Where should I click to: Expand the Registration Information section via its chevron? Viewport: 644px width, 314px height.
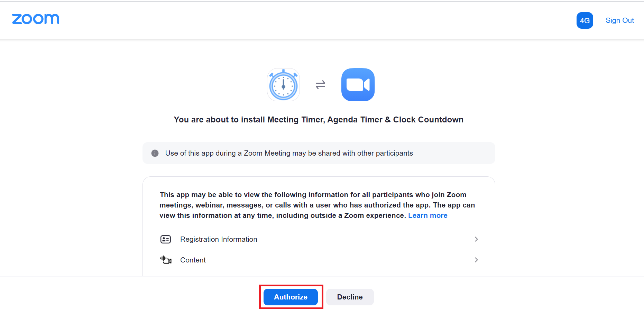click(x=476, y=239)
